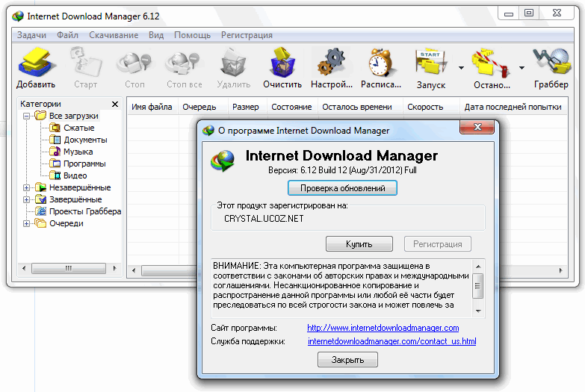Viewport: 585px width, 392px height.
Task: Select the Музыка category
Action: (78, 152)
